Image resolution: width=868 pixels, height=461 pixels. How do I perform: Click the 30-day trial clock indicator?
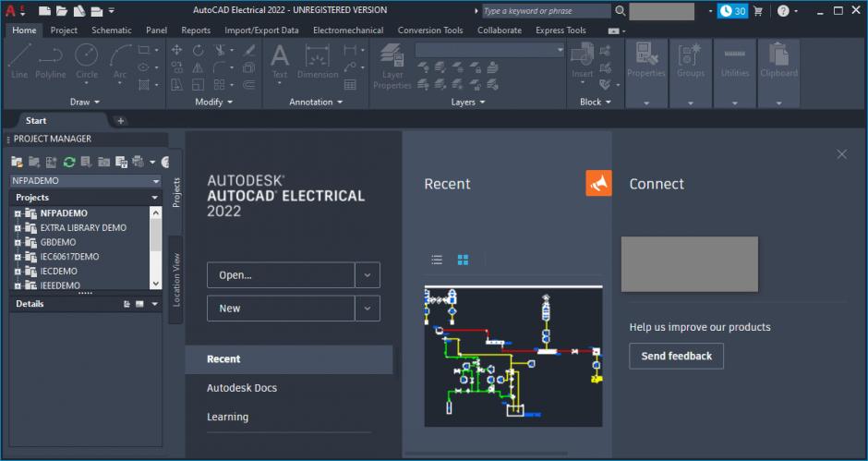coord(733,10)
